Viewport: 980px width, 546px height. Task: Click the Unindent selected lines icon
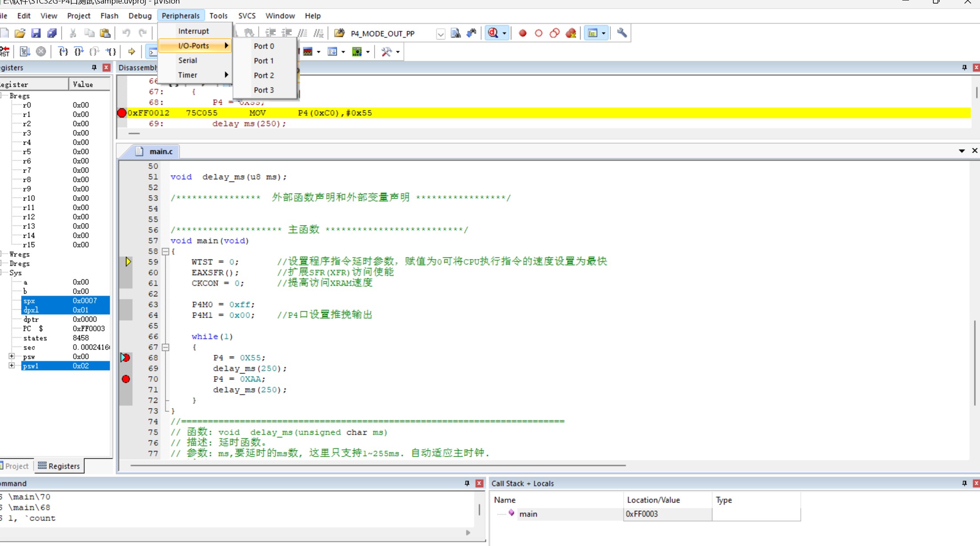pos(287,33)
